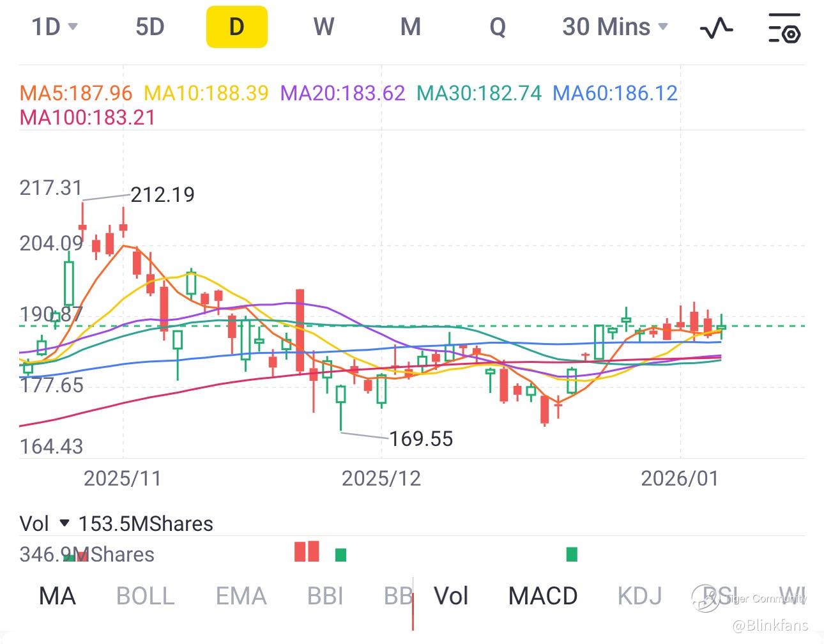Click the 169.55 low price label
Screen dimensions: 824x644
pyautogui.click(x=421, y=439)
